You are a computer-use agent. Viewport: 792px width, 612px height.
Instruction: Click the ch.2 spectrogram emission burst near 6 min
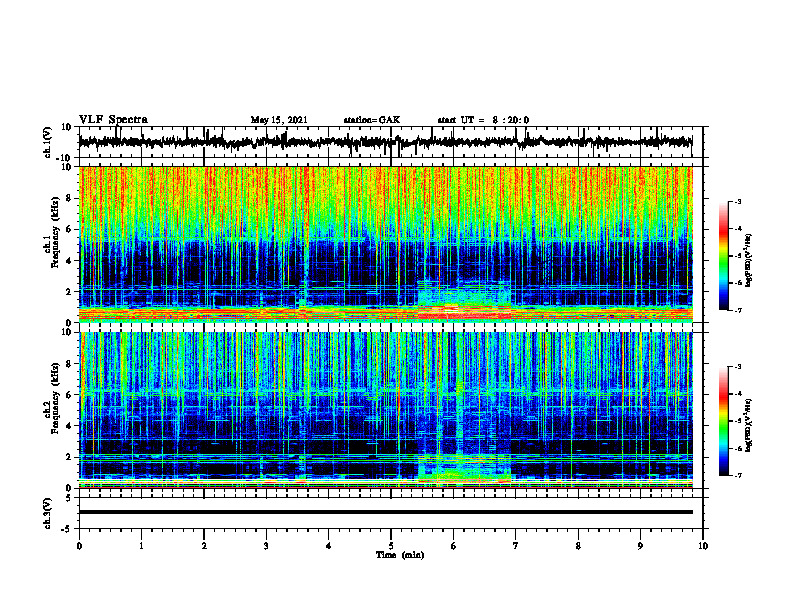[x=464, y=469]
